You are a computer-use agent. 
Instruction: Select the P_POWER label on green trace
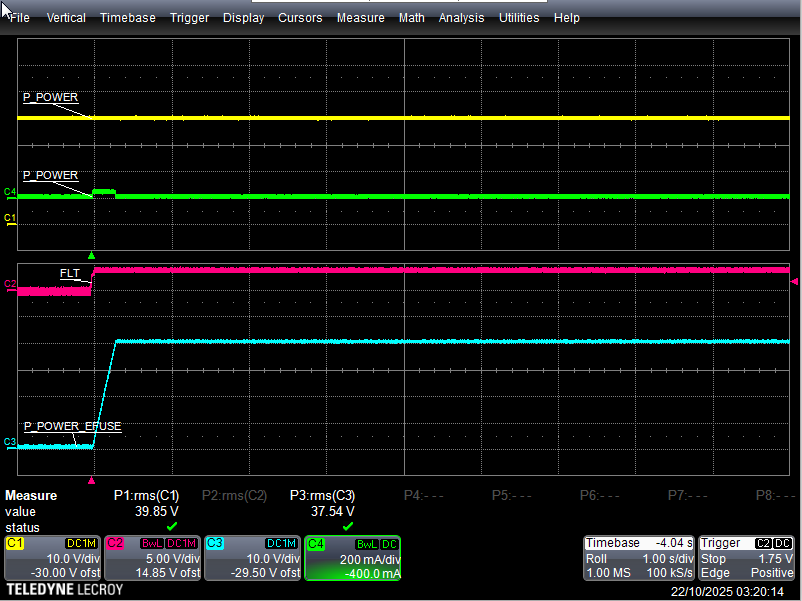pyautogui.click(x=50, y=175)
